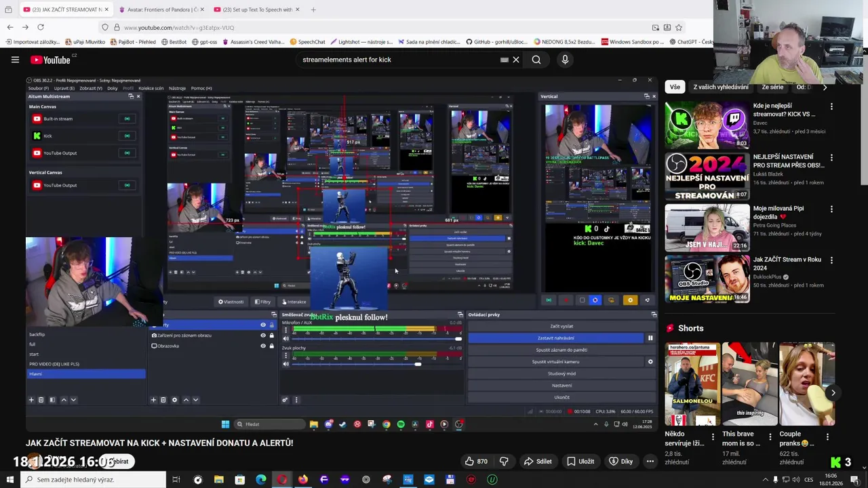Image resolution: width=868 pixels, height=488 pixels.
Task: Lock the Zařízení pro záznam obrazu source
Action: [x=272, y=335]
